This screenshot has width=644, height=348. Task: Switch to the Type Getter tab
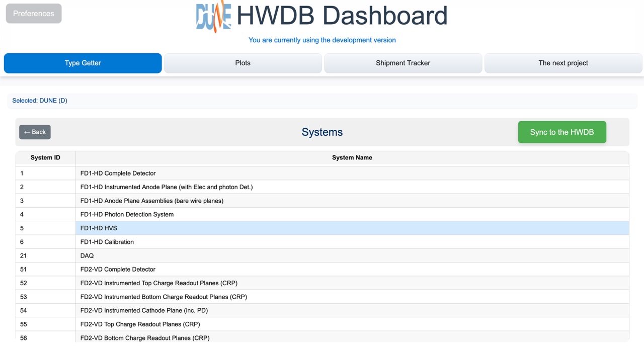point(83,63)
